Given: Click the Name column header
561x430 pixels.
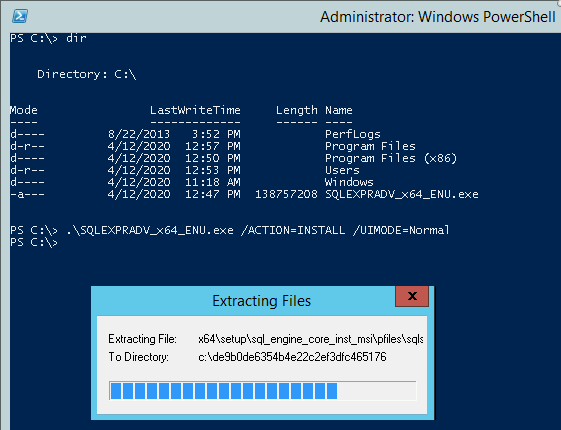Looking at the screenshot, I should [x=338, y=110].
